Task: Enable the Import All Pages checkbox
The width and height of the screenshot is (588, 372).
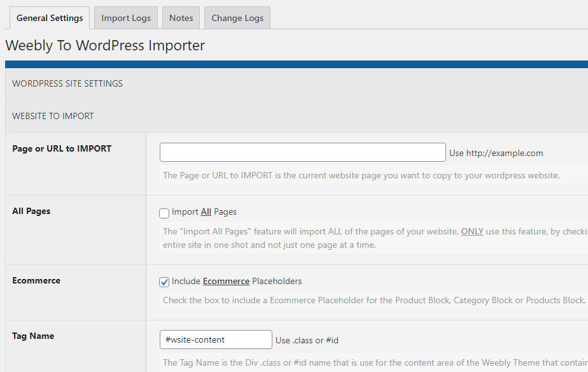Action: coord(164,213)
